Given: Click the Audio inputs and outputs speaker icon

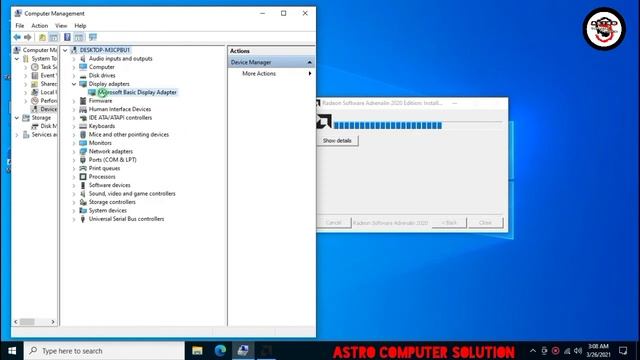Looking at the screenshot, I should coord(83,59).
